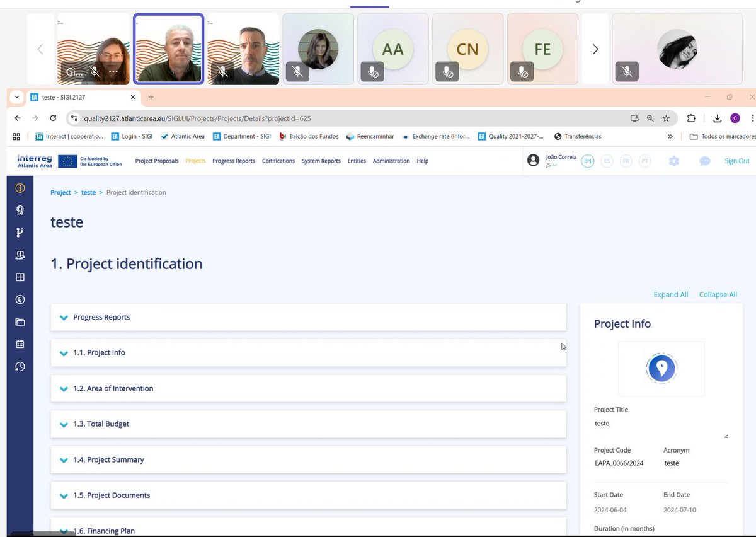Viewport: 756px width, 537px height.
Task: Click the muted microphone on CN participant
Action: coord(447,72)
